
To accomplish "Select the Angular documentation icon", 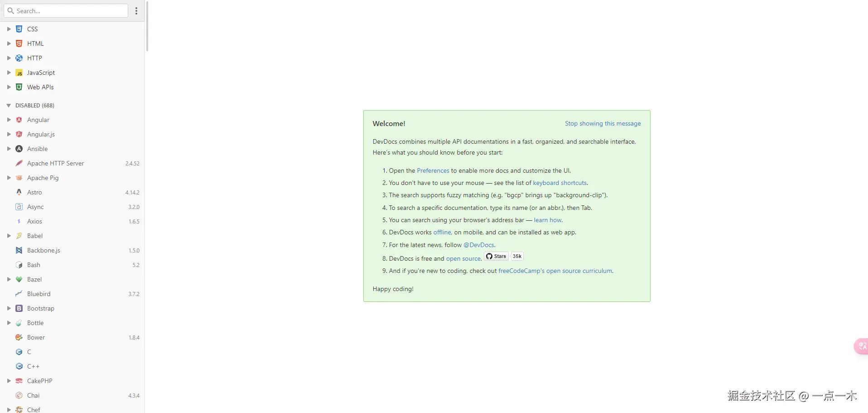I will tap(19, 120).
